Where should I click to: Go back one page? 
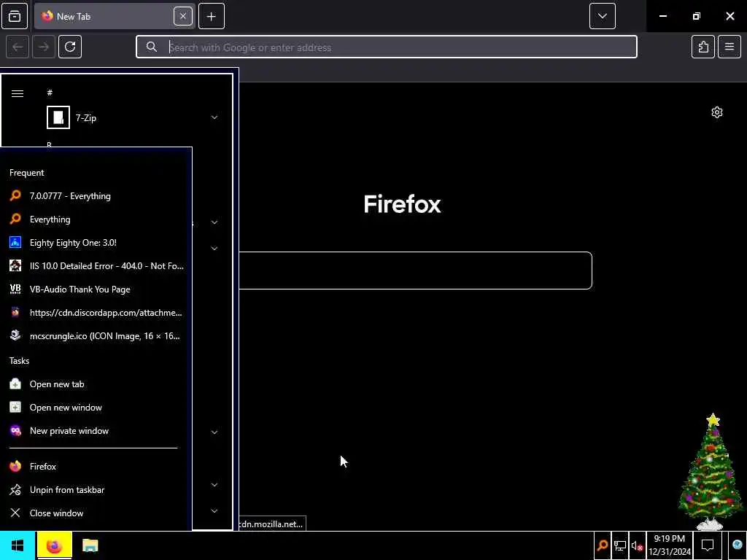18,47
